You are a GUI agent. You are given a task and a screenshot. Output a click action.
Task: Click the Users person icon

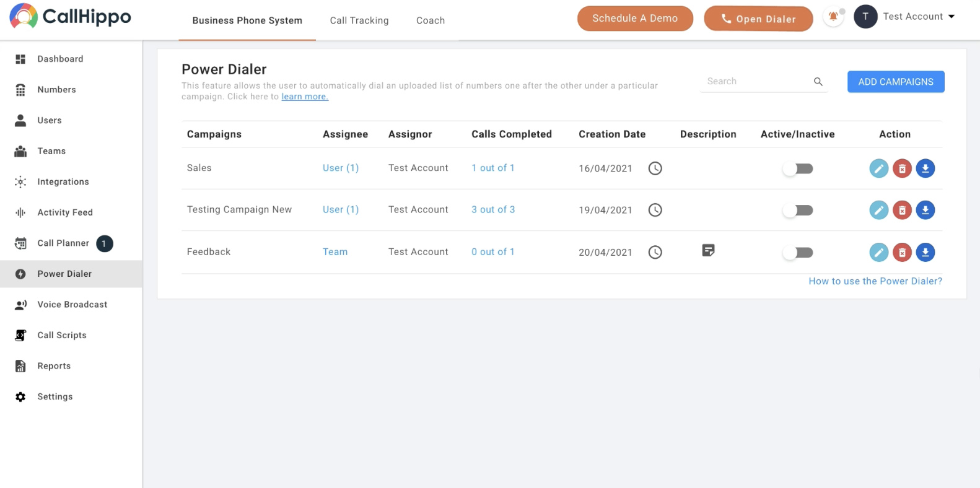[x=20, y=120]
